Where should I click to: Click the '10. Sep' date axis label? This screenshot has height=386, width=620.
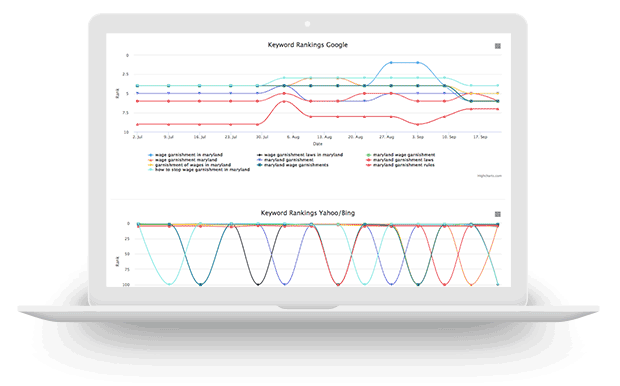pyautogui.click(x=449, y=137)
